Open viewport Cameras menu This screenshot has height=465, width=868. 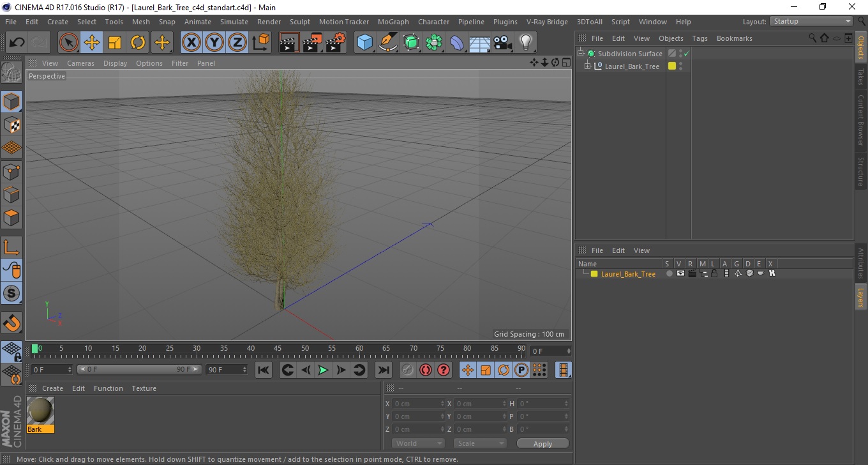pos(80,63)
